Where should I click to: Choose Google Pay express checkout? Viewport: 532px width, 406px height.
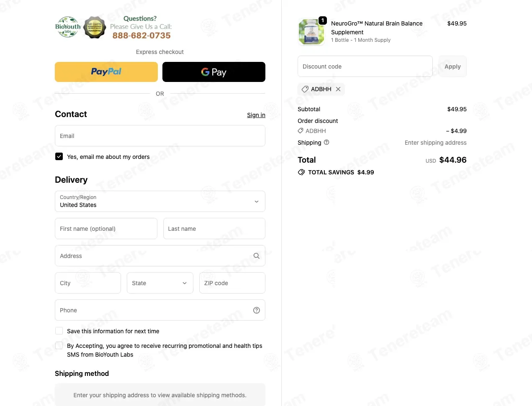[214, 72]
